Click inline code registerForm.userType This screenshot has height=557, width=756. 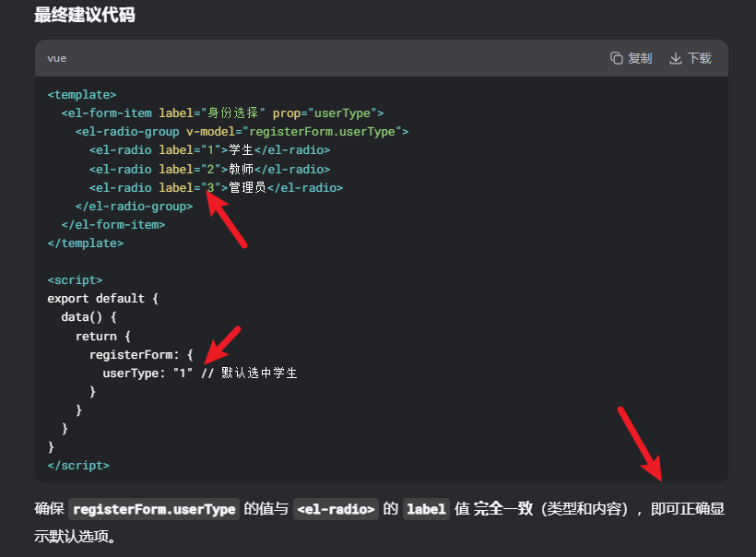coord(154,509)
